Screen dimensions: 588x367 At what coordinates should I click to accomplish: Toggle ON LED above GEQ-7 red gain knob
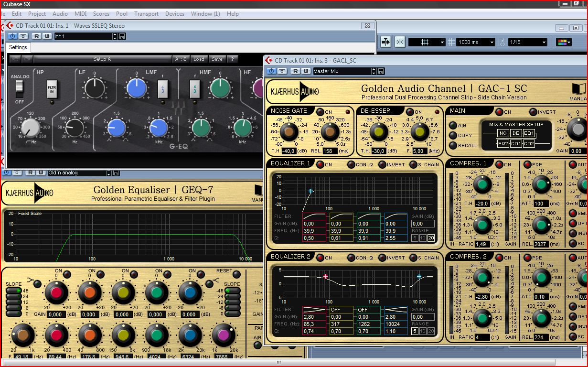[67, 274]
